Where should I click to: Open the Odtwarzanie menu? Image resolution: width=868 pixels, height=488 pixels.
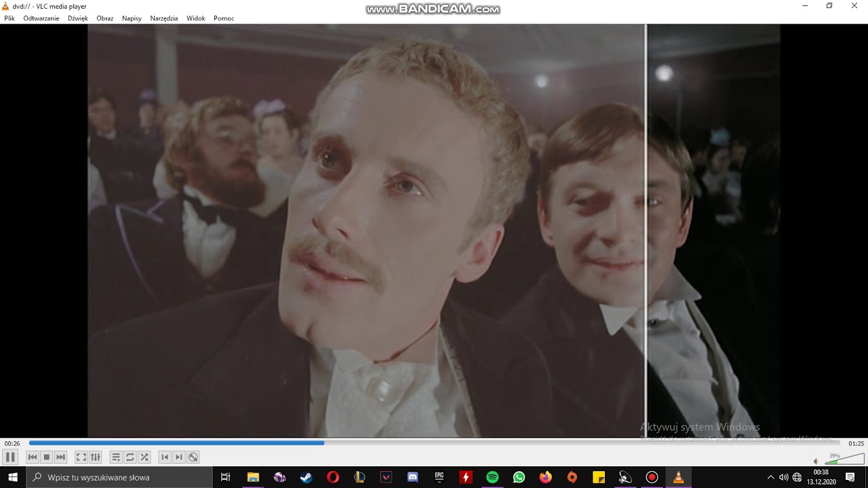point(41,18)
